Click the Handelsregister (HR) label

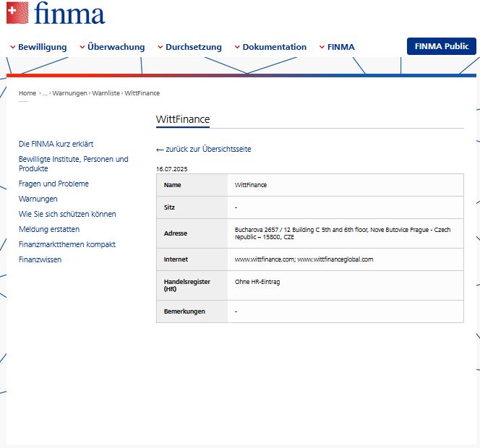pyautogui.click(x=187, y=285)
